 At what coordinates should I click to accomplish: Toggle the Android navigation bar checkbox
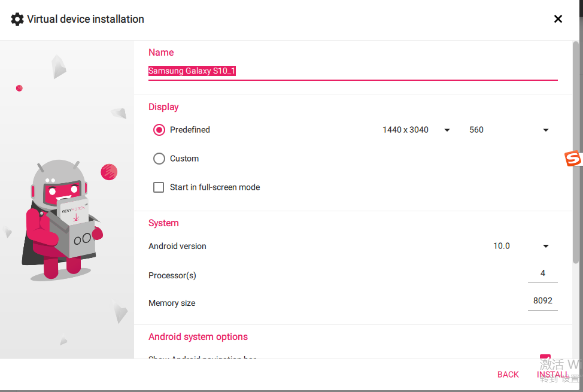click(x=545, y=357)
